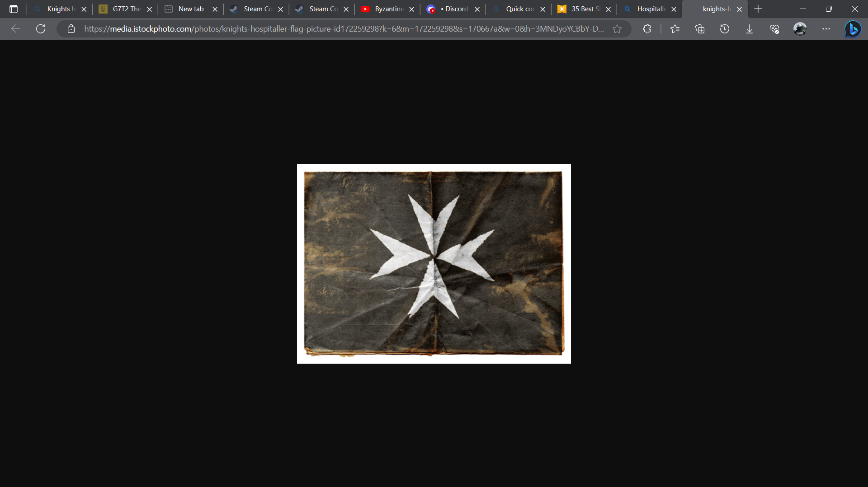Close the Quick coc tab
The image size is (868, 487).
(x=542, y=9)
